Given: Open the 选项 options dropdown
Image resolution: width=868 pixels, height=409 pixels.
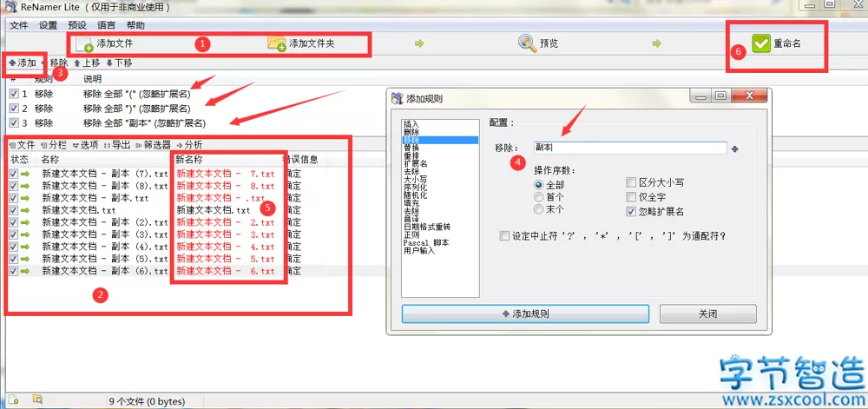Looking at the screenshot, I should (x=85, y=145).
